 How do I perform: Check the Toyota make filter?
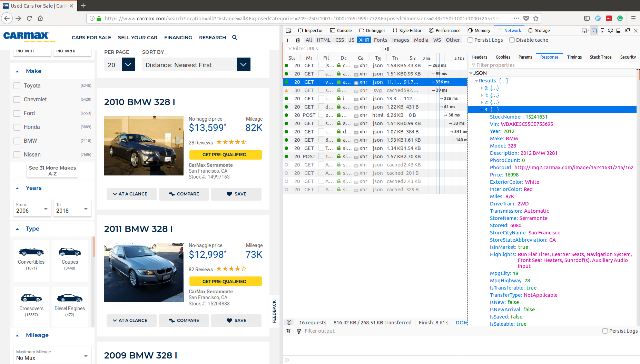click(x=17, y=85)
